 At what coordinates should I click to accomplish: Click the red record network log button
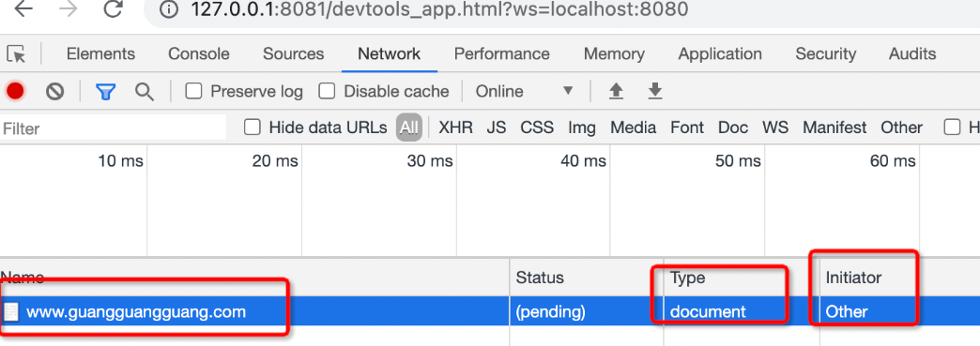click(x=15, y=92)
